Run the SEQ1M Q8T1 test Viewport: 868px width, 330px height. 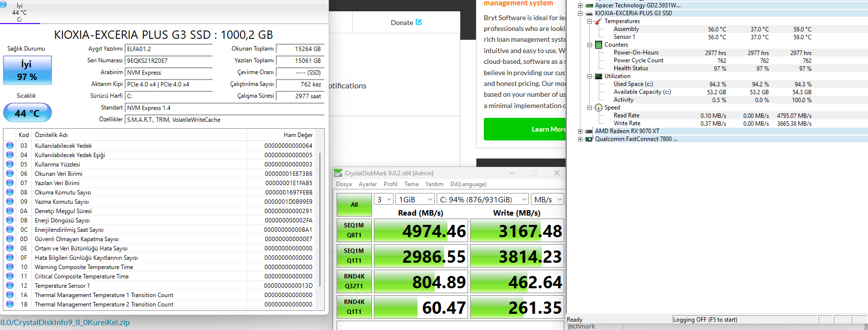point(354,230)
